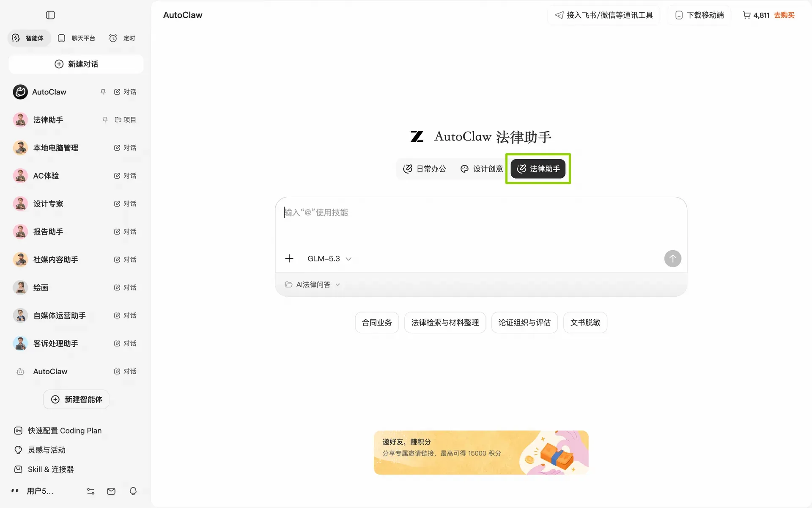Choose the 合同业务 suggestion chip

pyautogui.click(x=377, y=323)
